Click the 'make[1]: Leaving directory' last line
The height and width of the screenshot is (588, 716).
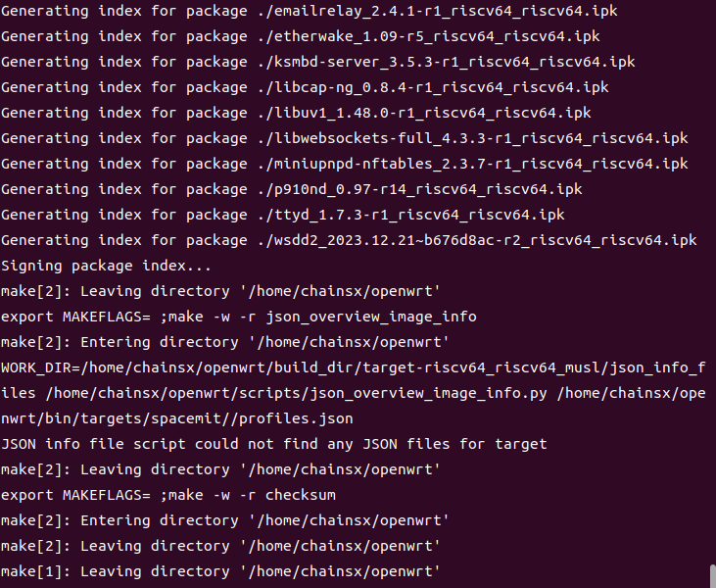[x=220, y=572]
